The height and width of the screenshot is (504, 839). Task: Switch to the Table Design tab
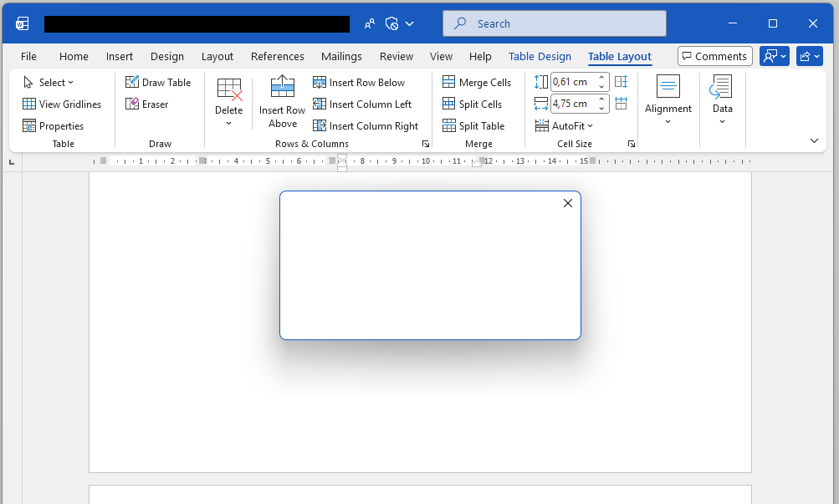[540, 56]
